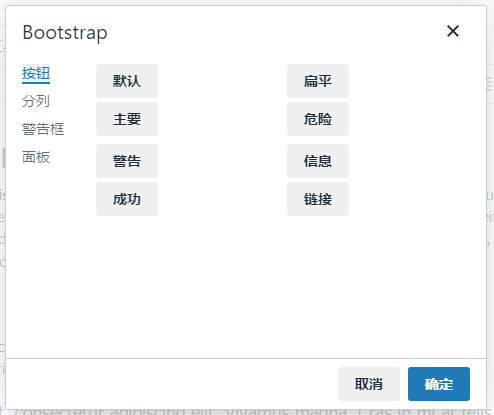Confirm with the blue 确定 button

pos(439,384)
